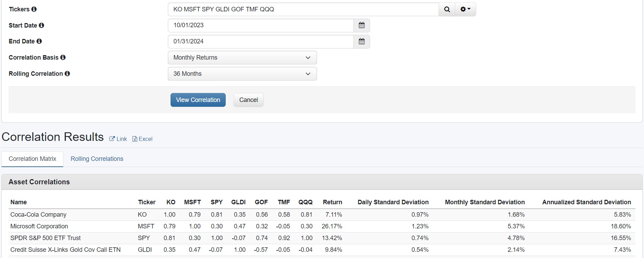Open the gear settings dropdown beside tickers

pos(466,9)
